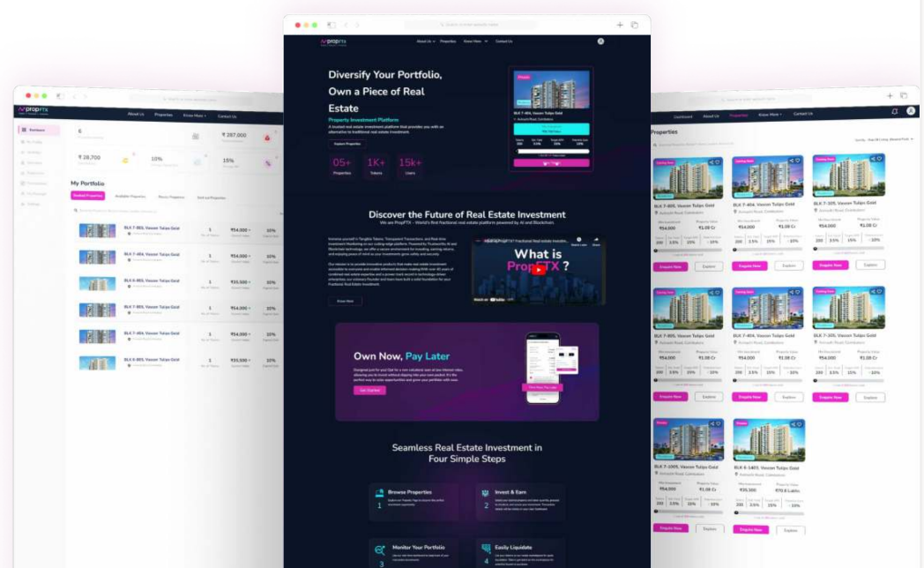Open the highlighted active item in the left sidebar
This screenshot has width=924, height=568.
[39, 130]
